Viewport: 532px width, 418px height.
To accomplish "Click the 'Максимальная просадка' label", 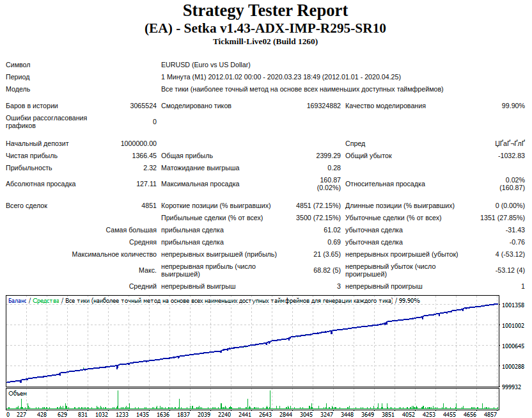I will [x=200, y=184].
